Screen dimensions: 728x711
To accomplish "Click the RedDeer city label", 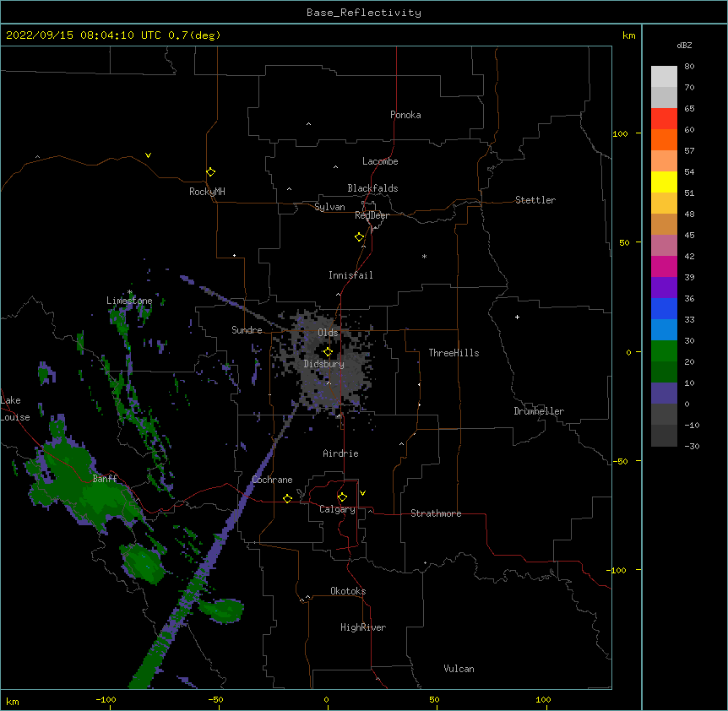I will coord(372,215).
